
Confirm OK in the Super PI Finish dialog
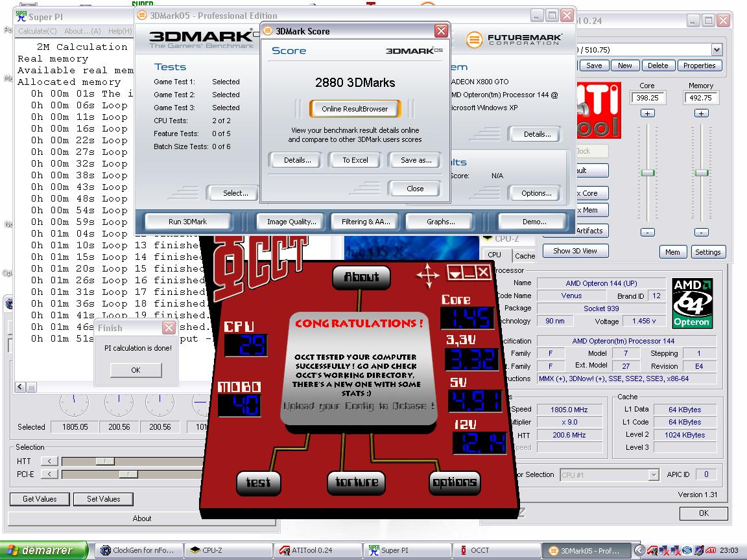click(x=136, y=370)
